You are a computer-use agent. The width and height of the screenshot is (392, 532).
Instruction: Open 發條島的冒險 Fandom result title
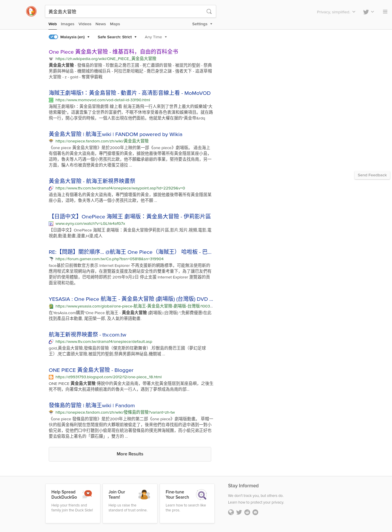pos(92,406)
